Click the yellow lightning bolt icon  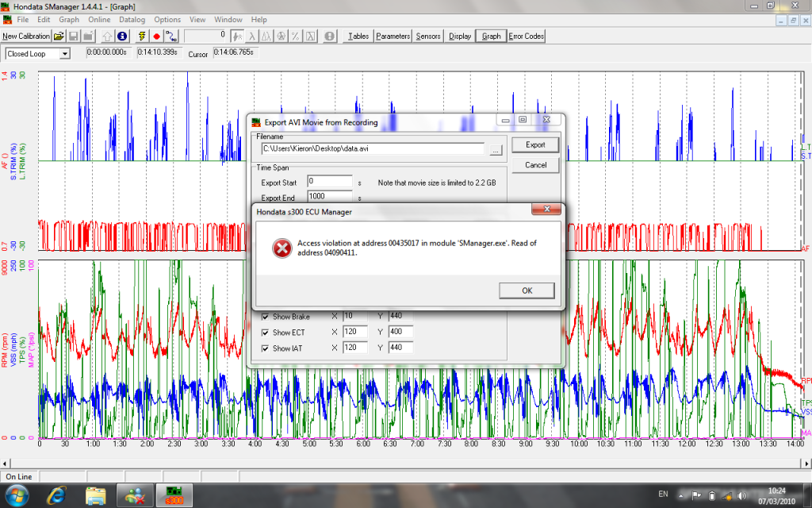(142, 36)
